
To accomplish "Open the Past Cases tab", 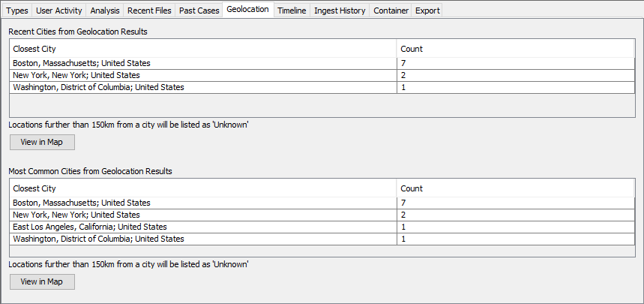I will point(198,11).
